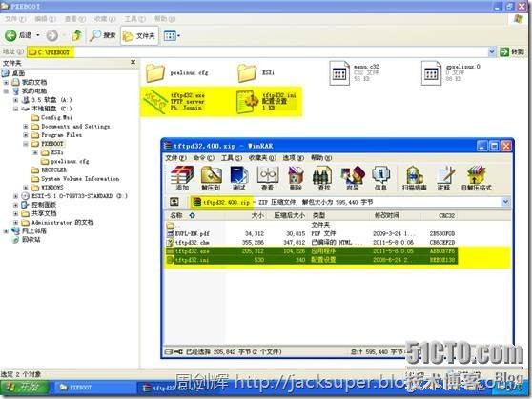Click WinRAR's up-one-level arrow button
This screenshot has height=399, width=532.
coord(174,202)
